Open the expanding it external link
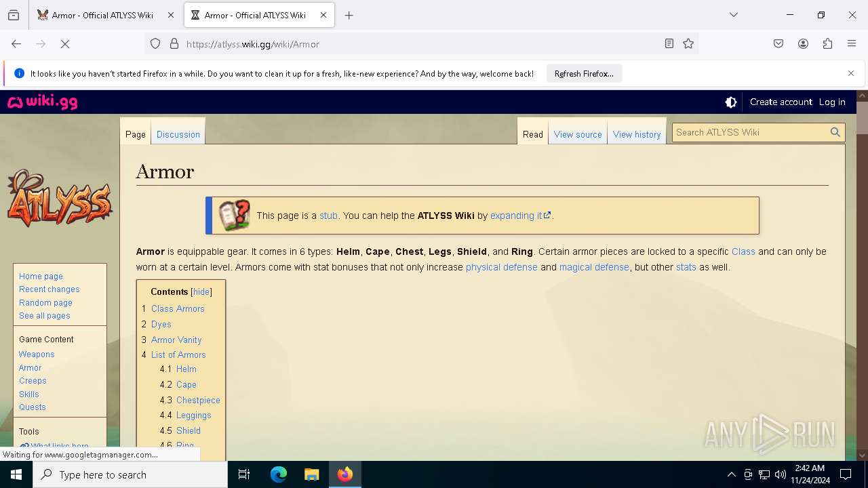This screenshot has width=868, height=488. (520, 216)
